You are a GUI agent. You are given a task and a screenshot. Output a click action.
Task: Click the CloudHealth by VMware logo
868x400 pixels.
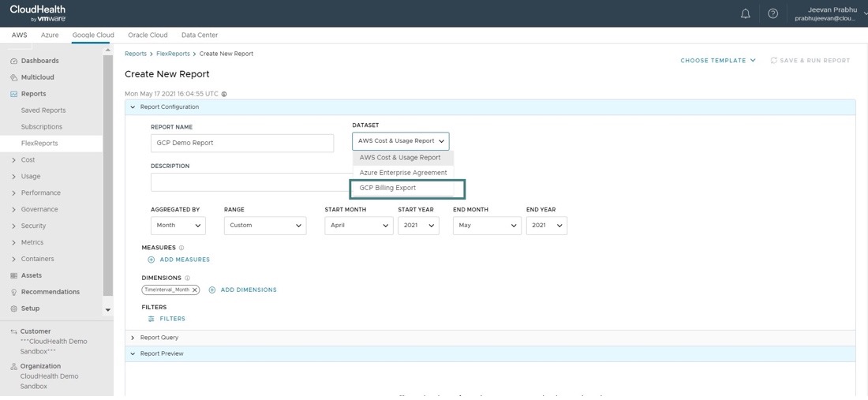coord(38,13)
